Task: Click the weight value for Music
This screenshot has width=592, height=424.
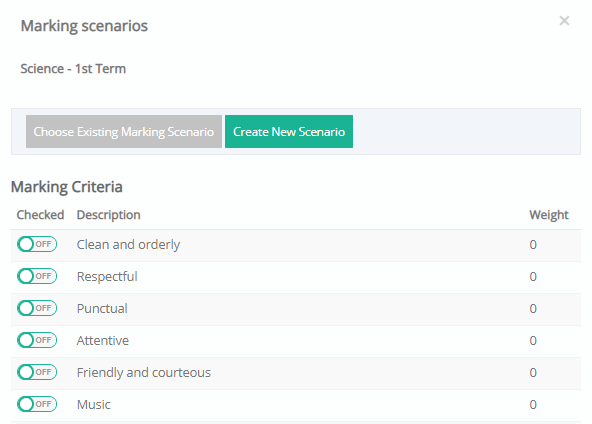Action: click(533, 405)
